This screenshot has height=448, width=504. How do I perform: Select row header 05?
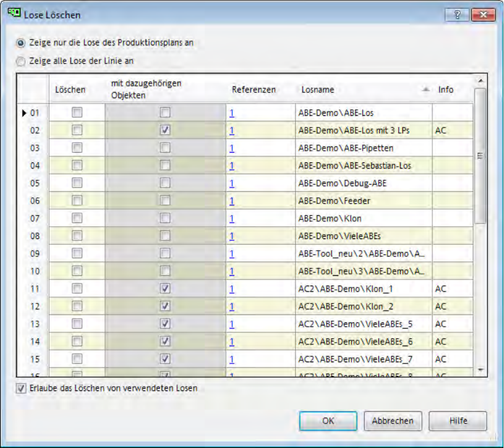click(x=33, y=183)
